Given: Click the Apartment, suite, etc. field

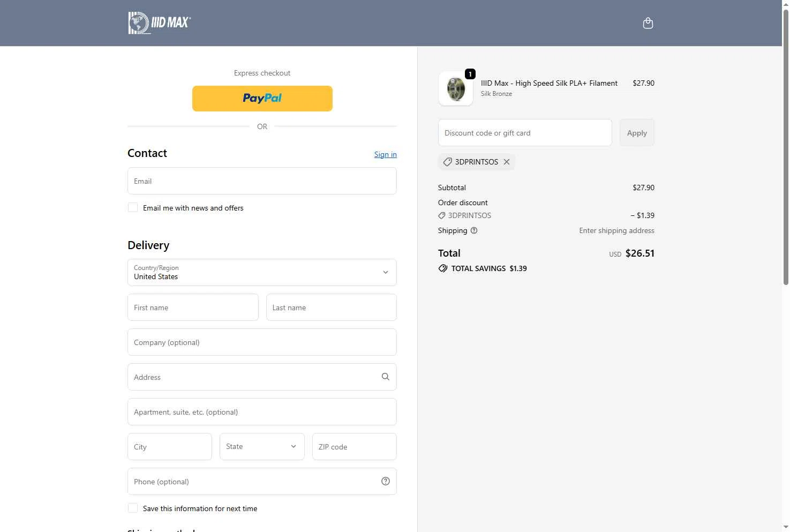Looking at the screenshot, I should click(262, 411).
